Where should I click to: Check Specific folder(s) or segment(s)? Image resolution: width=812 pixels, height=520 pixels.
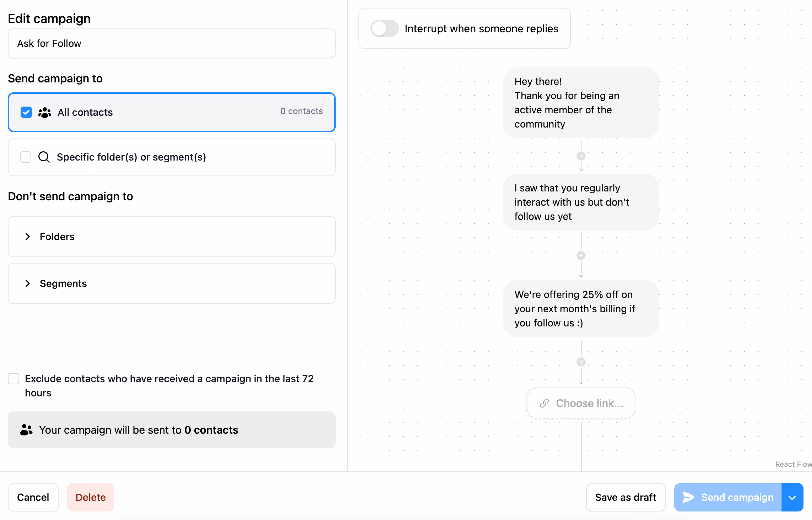[25, 157]
